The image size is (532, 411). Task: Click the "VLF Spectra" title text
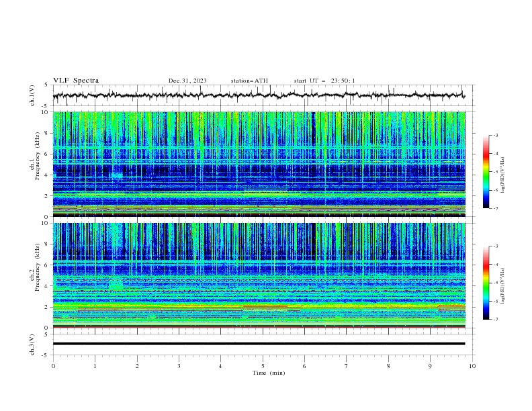pos(76,81)
